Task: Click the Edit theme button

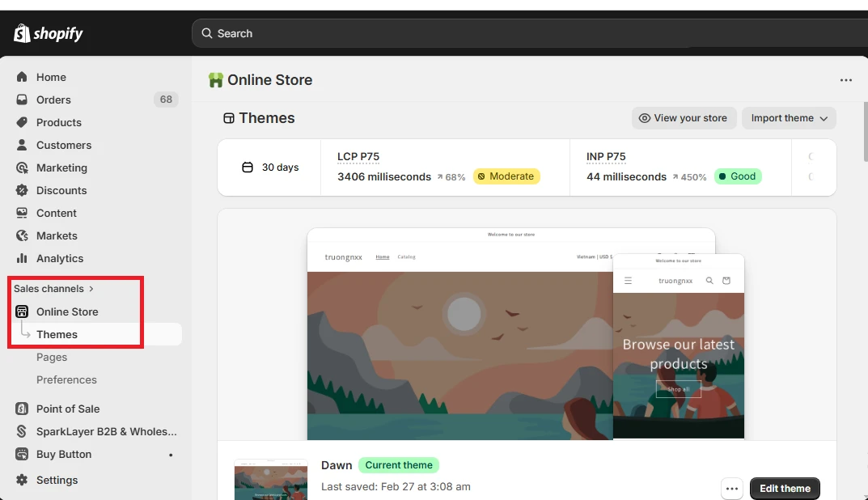Action: tap(784, 489)
